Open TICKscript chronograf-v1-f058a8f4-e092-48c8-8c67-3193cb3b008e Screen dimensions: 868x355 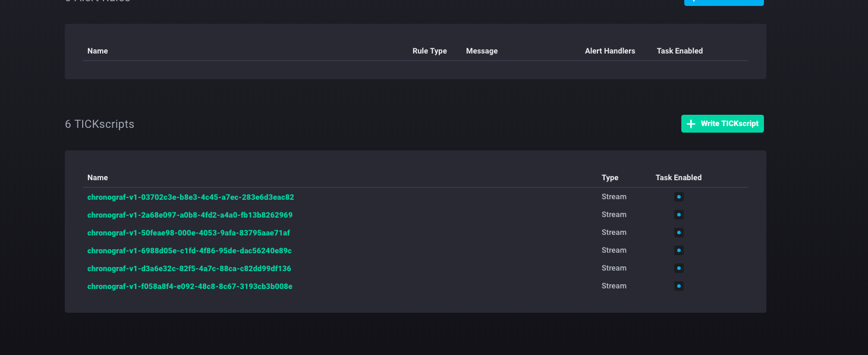point(190,286)
